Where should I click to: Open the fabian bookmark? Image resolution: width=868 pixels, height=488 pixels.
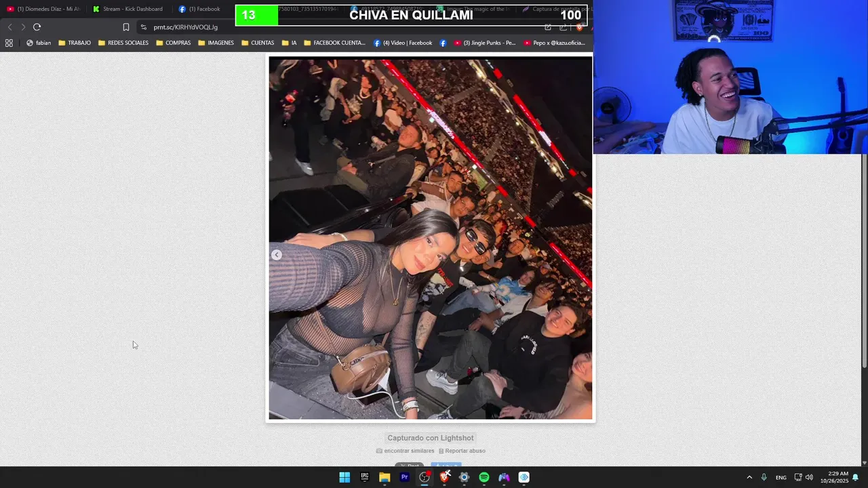click(39, 43)
